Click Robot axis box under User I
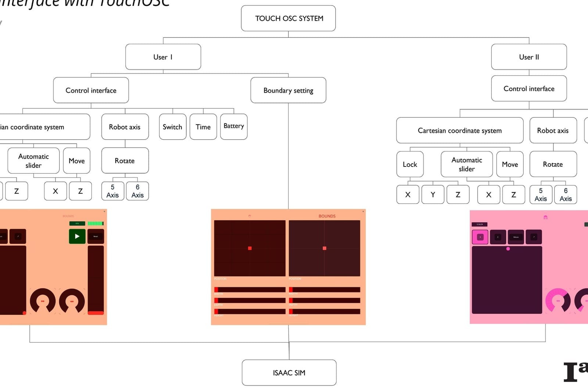The image size is (588, 392). (x=125, y=127)
